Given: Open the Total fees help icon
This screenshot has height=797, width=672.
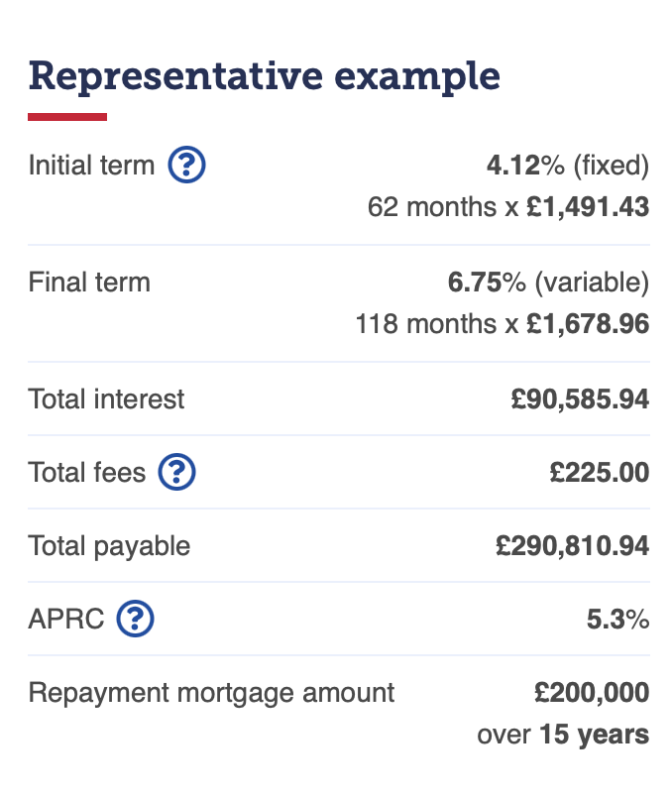Looking at the screenshot, I should [176, 472].
